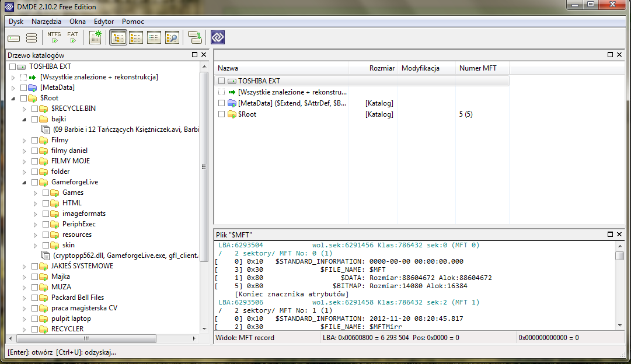The width and height of the screenshot is (631, 364).
Task: Tick the TOSHIBA EXT checkbox in tree
Action: click(12, 66)
